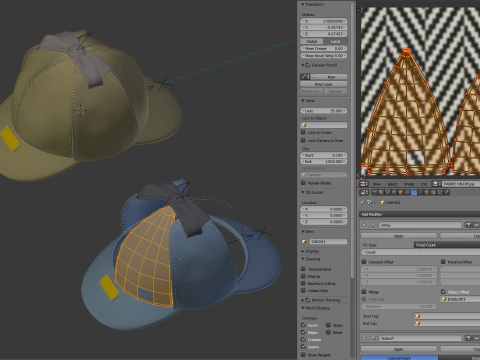This screenshot has width=480, height=360.
Task: Enable the Render Border checkbox
Action: point(303,183)
